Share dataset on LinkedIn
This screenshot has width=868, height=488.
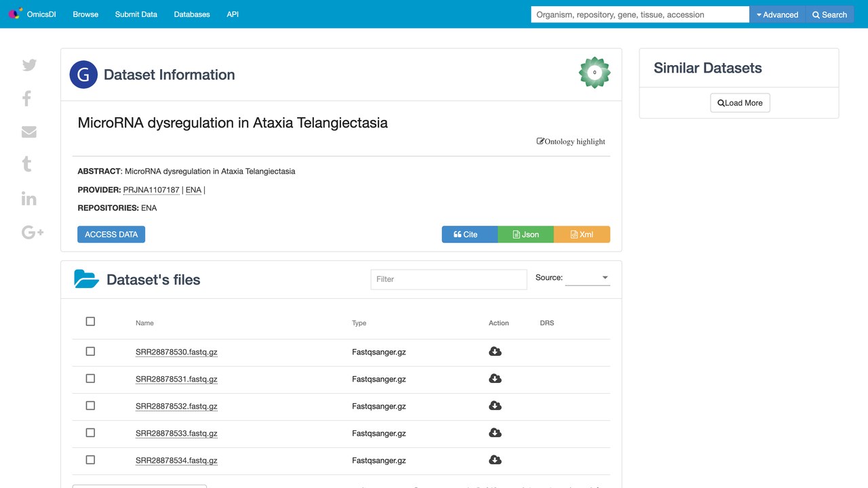pos(28,198)
